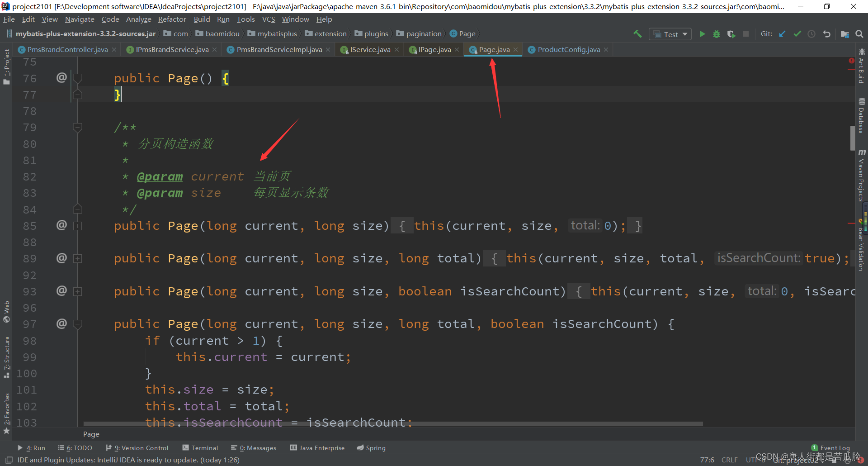Expand the folded constructor on line 89
This screenshot has width=868, height=466.
tap(78, 259)
